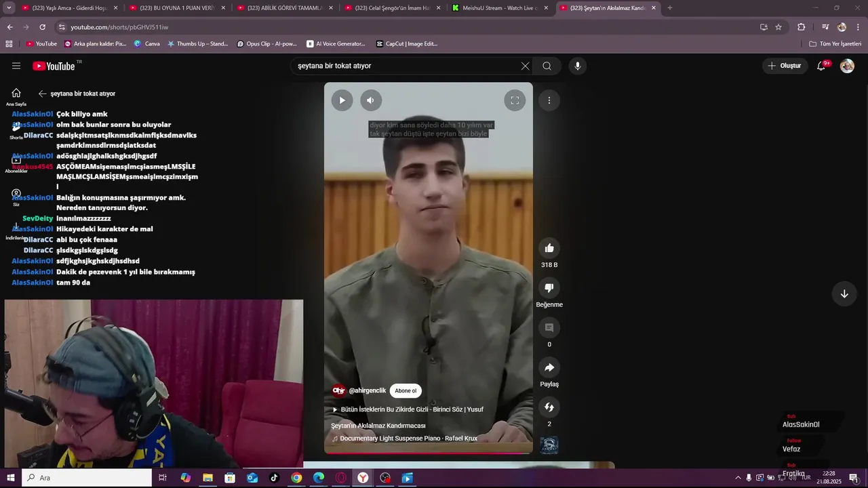Image resolution: width=868 pixels, height=488 pixels.
Task: Share the Short via Paylaş arrow
Action: [x=549, y=367]
